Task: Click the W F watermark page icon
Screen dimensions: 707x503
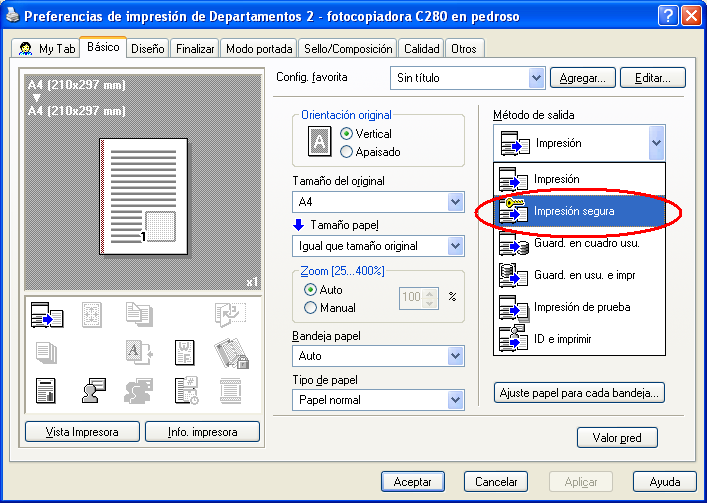Action: [185, 352]
